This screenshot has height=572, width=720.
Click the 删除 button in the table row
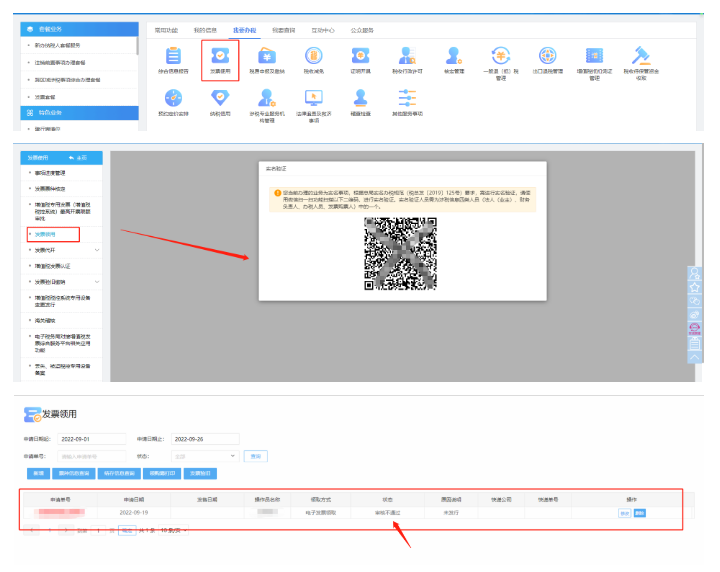(x=640, y=513)
